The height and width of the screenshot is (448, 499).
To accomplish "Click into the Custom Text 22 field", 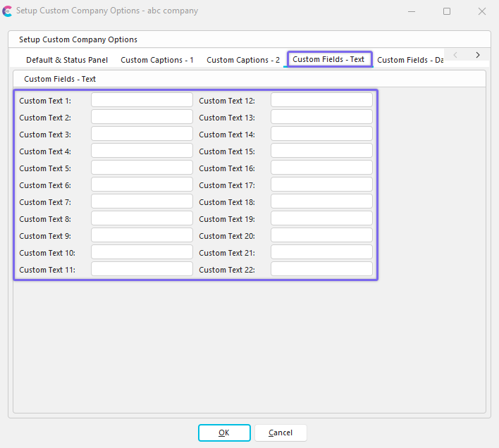I will pos(321,269).
